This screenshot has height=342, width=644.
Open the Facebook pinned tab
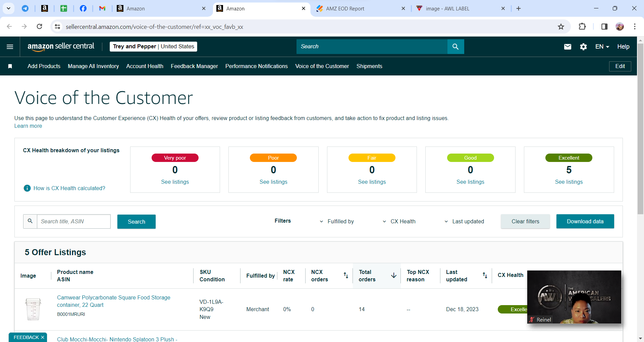[x=83, y=9]
